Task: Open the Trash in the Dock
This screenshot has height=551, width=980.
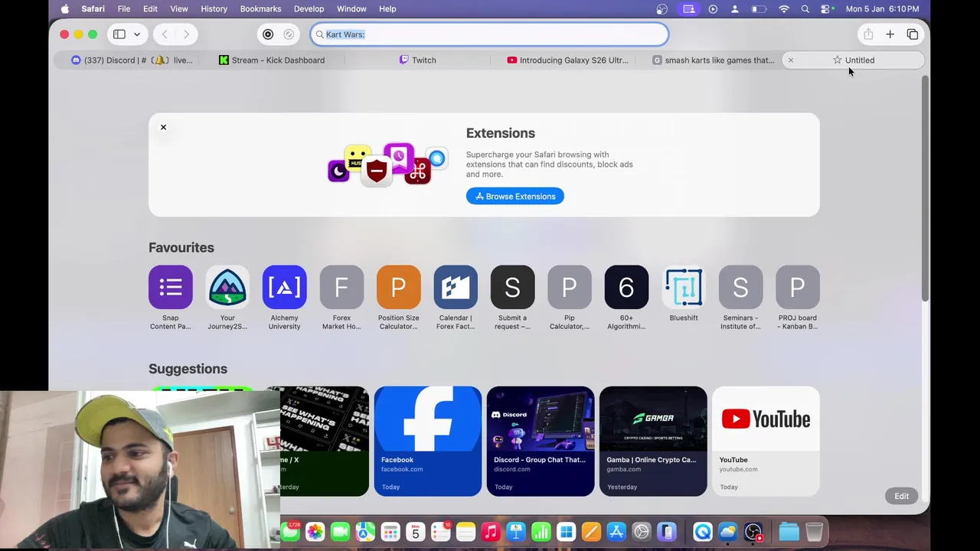Action: (815, 531)
